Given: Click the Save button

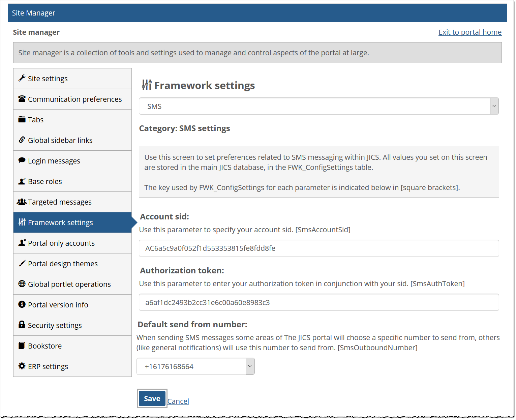Looking at the screenshot, I should click(152, 398).
